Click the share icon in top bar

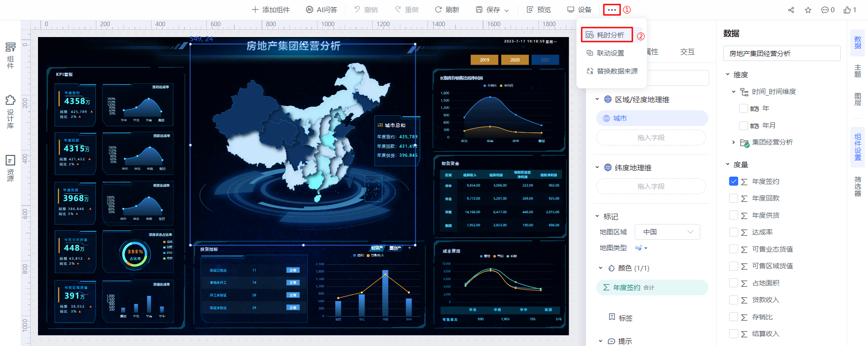791,10
